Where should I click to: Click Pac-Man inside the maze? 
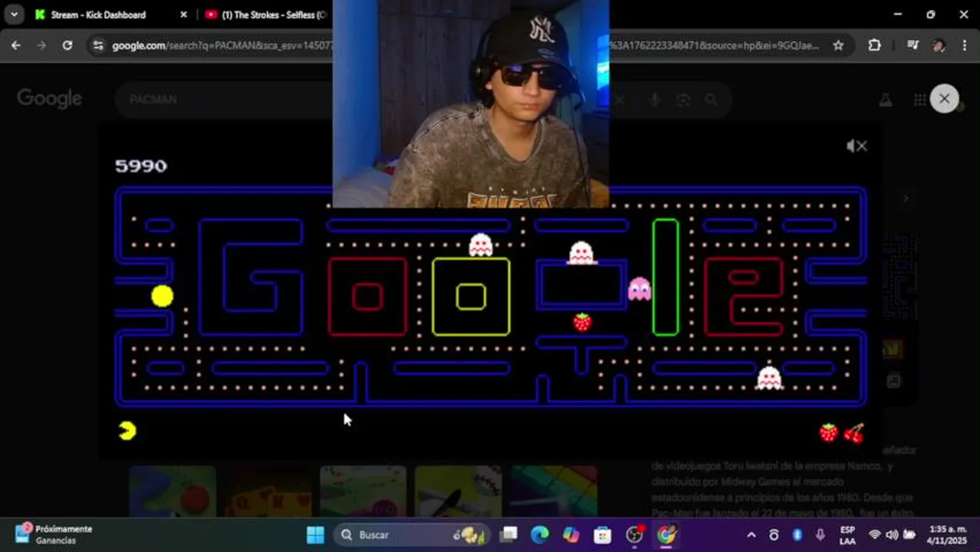pyautogui.click(x=163, y=296)
